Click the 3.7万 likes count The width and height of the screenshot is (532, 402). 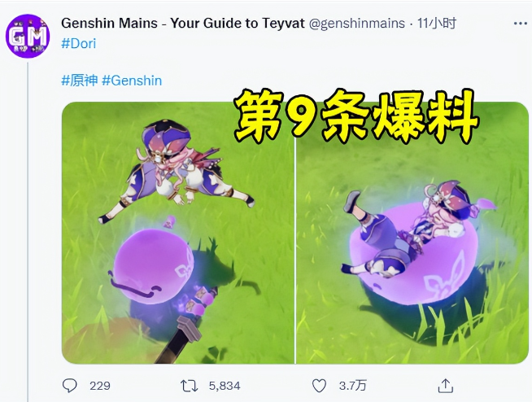point(352,386)
